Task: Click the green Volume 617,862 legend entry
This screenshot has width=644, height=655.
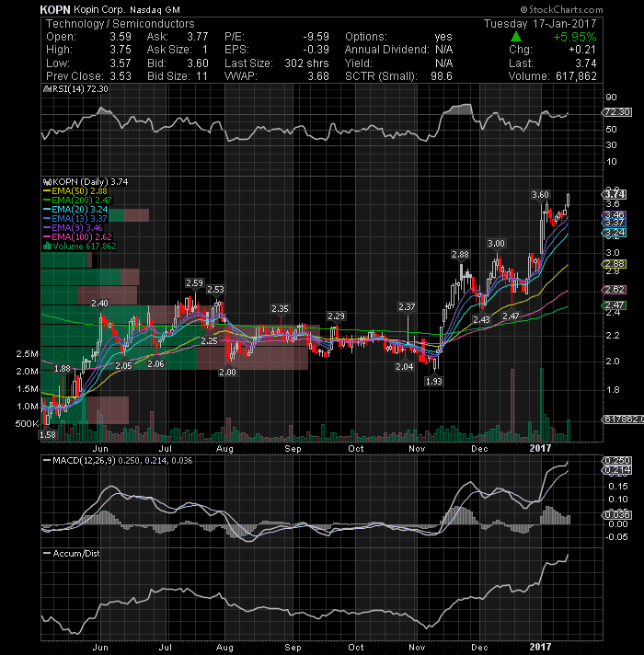Action: [80, 246]
